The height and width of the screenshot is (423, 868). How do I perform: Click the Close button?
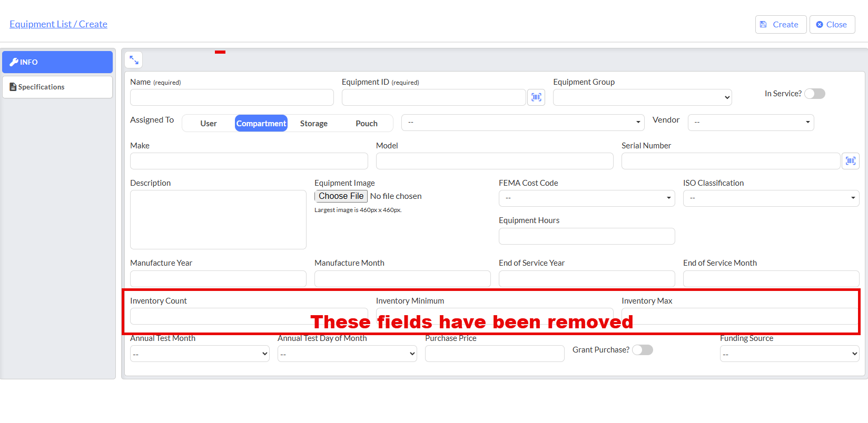pyautogui.click(x=832, y=24)
